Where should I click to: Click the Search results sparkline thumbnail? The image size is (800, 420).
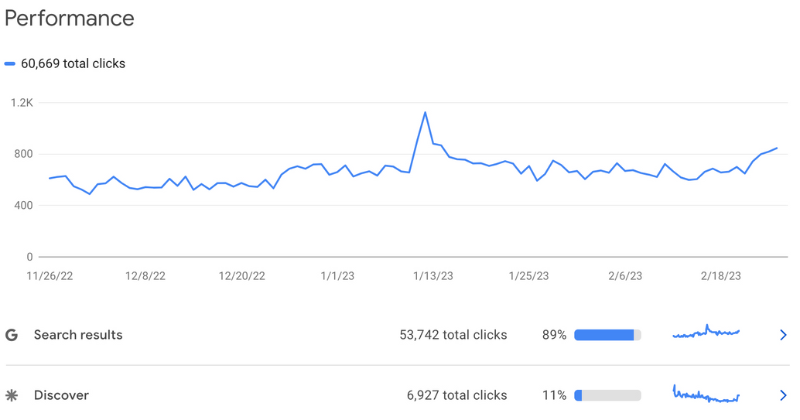coord(706,333)
